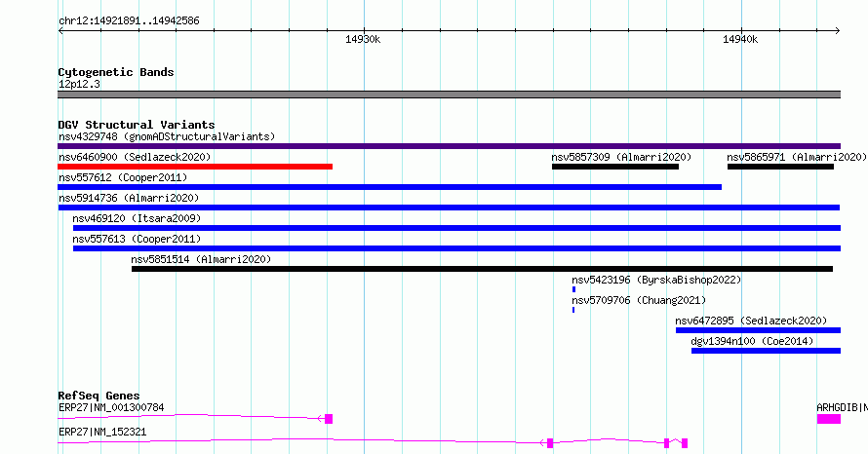The height and width of the screenshot is (454, 868).
Task: Click the blue nsv557612 variant bar
Action: [x=390, y=187]
